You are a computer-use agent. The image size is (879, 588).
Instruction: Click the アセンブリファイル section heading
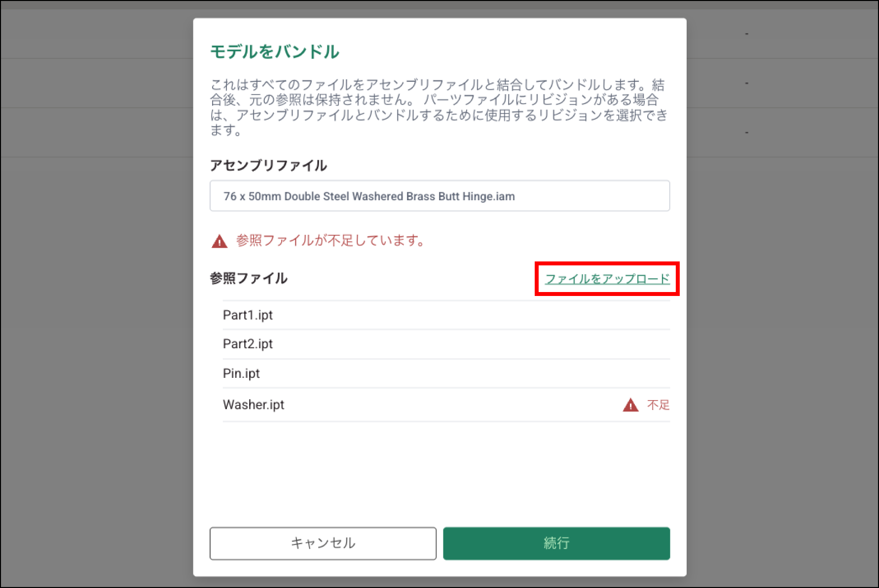pos(268,165)
